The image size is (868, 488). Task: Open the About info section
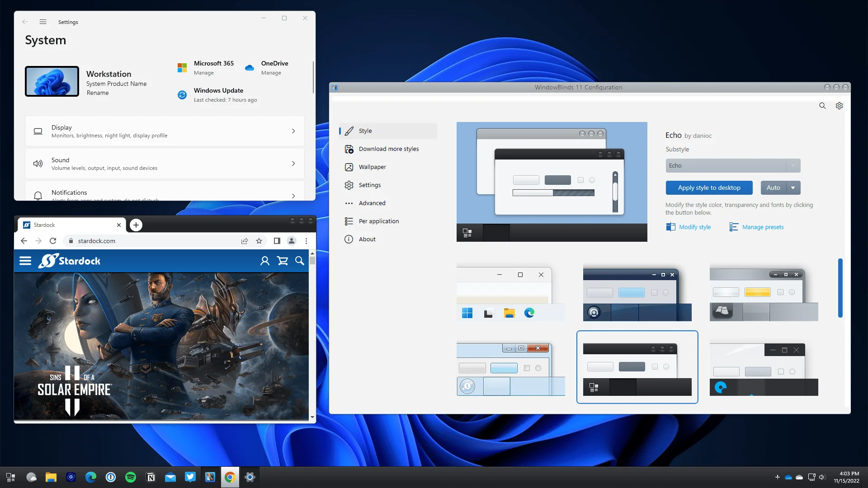coord(366,239)
